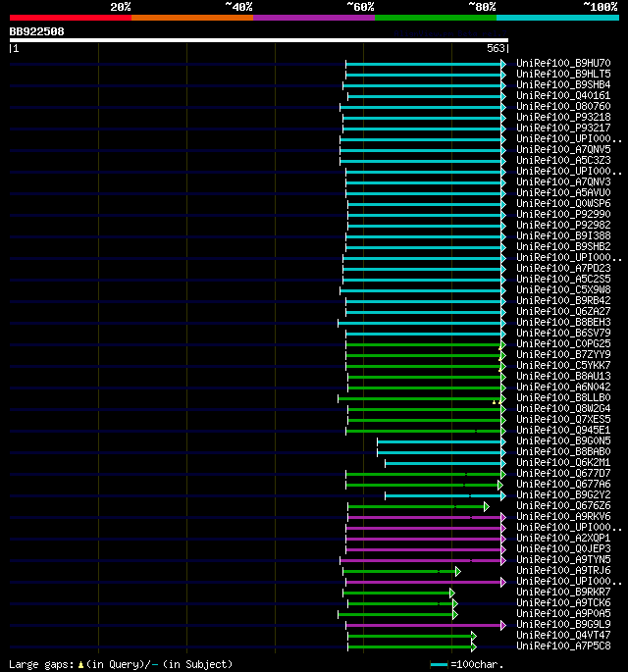Select the UniRef100_Q677D7 label
The width and height of the screenshot is (628, 672).
tap(563, 473)
